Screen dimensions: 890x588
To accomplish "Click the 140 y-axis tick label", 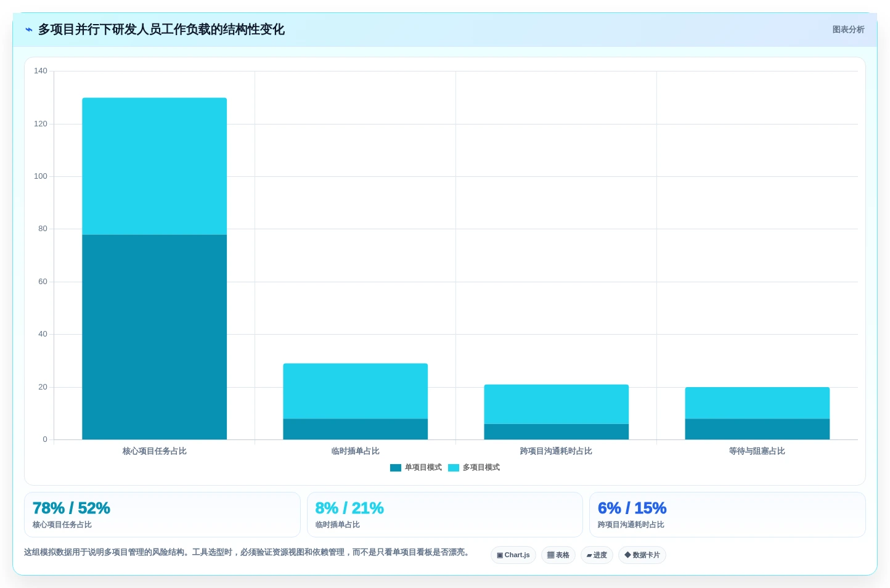I will (41, 71).
